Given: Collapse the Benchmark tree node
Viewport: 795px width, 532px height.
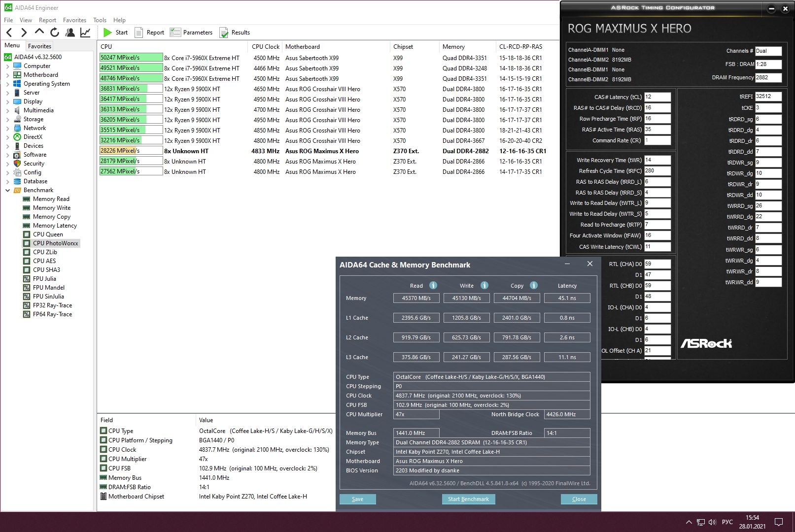Looking at the screenshot, I should [7, 190].
